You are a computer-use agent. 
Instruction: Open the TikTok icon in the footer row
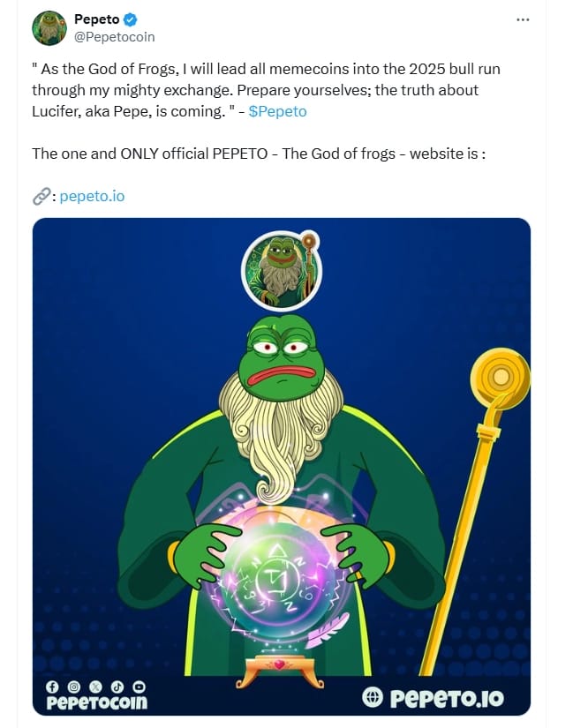coord(117,687)
